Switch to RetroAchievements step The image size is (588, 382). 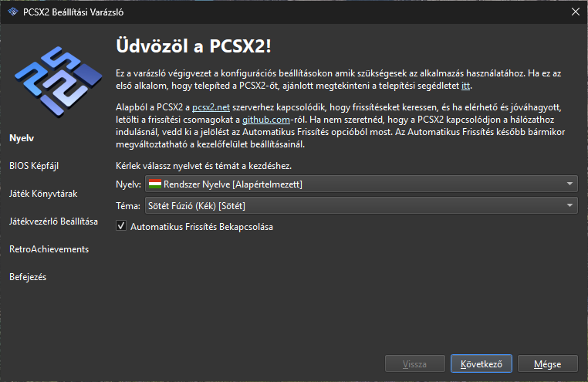click(49, 249)
